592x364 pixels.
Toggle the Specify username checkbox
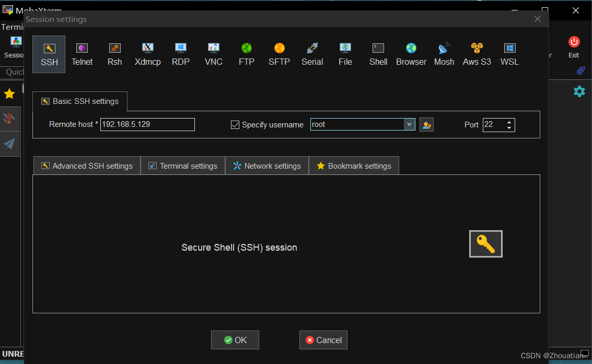[235, 125]
